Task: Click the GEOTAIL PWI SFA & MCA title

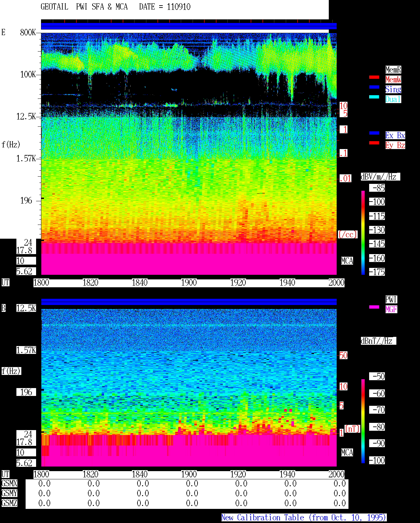Action: click(x=84, y=7)
